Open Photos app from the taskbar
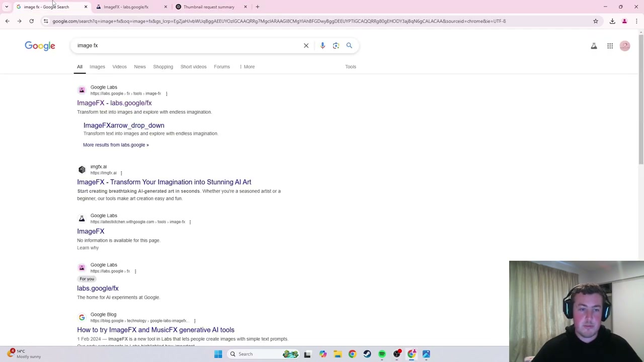 coord(426,354)
